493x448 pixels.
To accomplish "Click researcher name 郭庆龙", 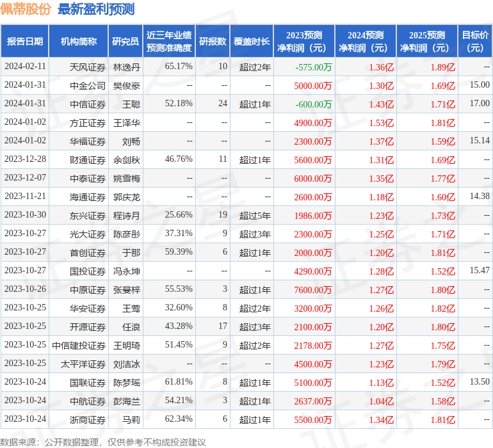I will point(126,197).
